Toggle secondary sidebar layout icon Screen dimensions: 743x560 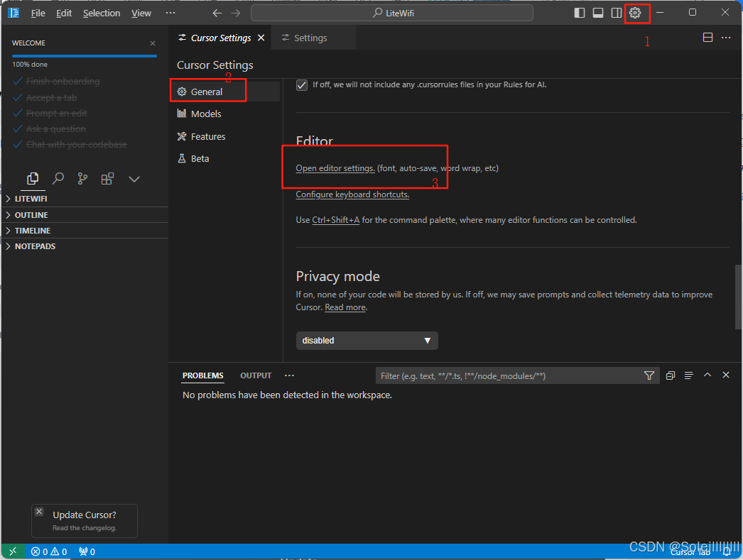pyautogui.click(x=616, y=13)
